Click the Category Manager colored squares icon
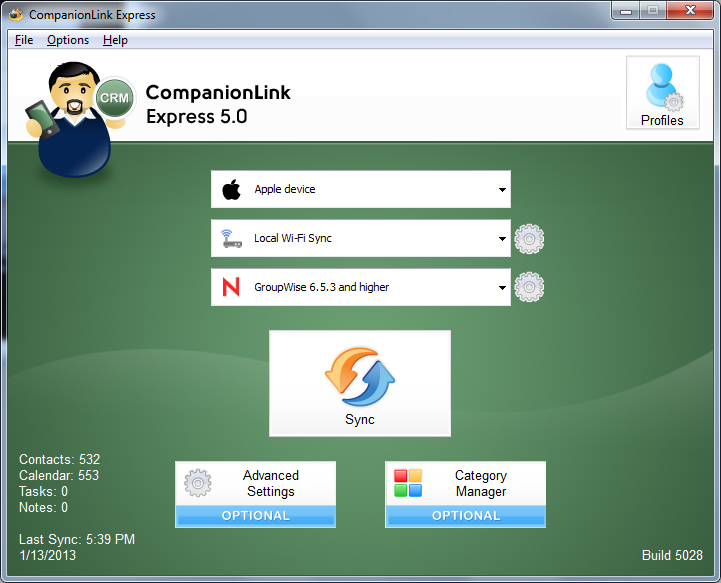Viewport: 721px width, 583px height. 408,483
